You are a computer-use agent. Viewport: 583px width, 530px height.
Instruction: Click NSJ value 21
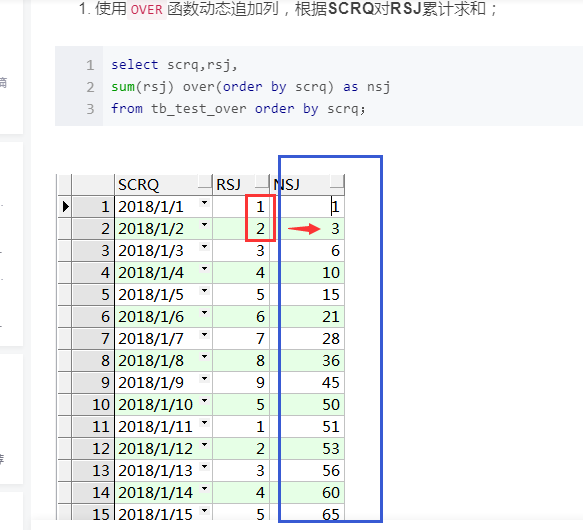point(307,317)
